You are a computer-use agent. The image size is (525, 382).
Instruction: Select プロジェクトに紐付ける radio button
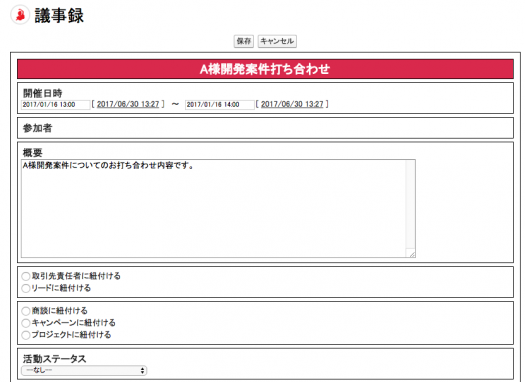26,335
